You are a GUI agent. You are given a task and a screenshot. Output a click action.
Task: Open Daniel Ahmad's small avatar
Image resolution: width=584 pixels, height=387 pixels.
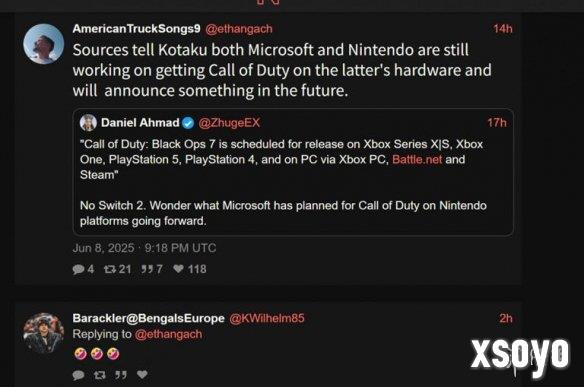(88, 123)
